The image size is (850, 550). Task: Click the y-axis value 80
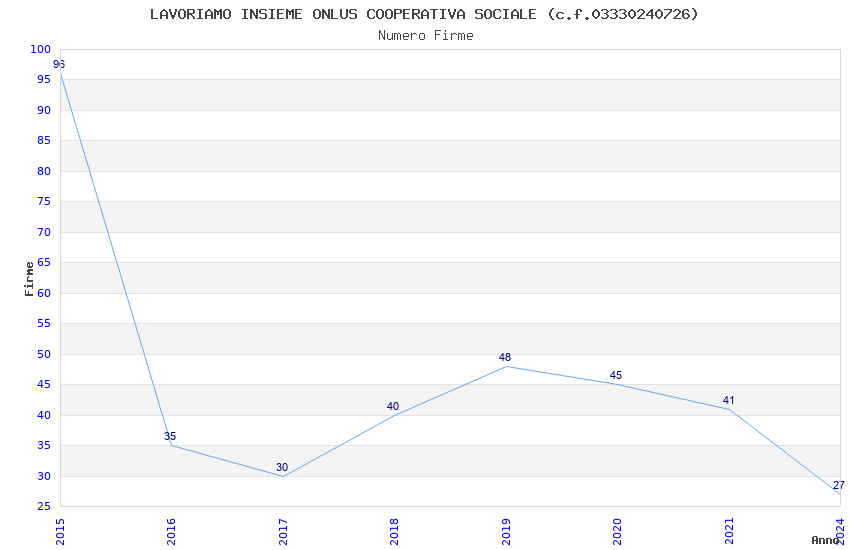(44, 171)
